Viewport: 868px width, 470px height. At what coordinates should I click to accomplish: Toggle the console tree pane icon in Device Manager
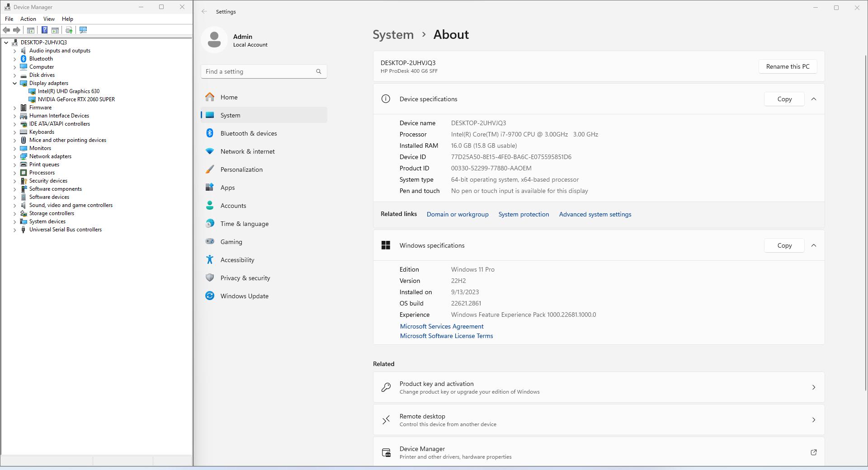click(30, 30)
